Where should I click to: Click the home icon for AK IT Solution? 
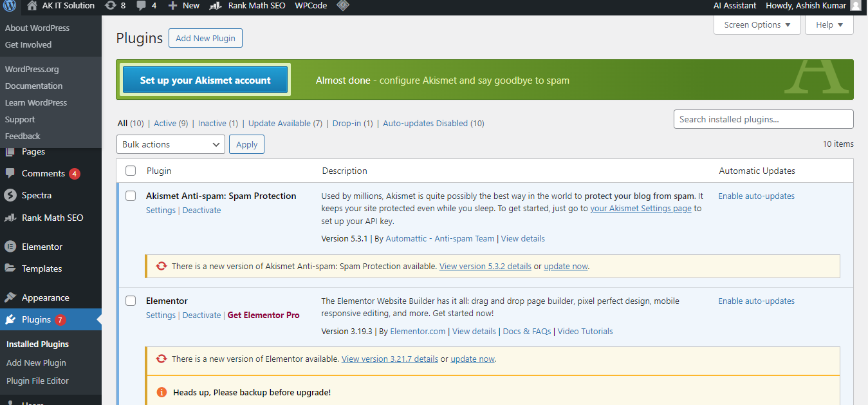tap(32, 6)
